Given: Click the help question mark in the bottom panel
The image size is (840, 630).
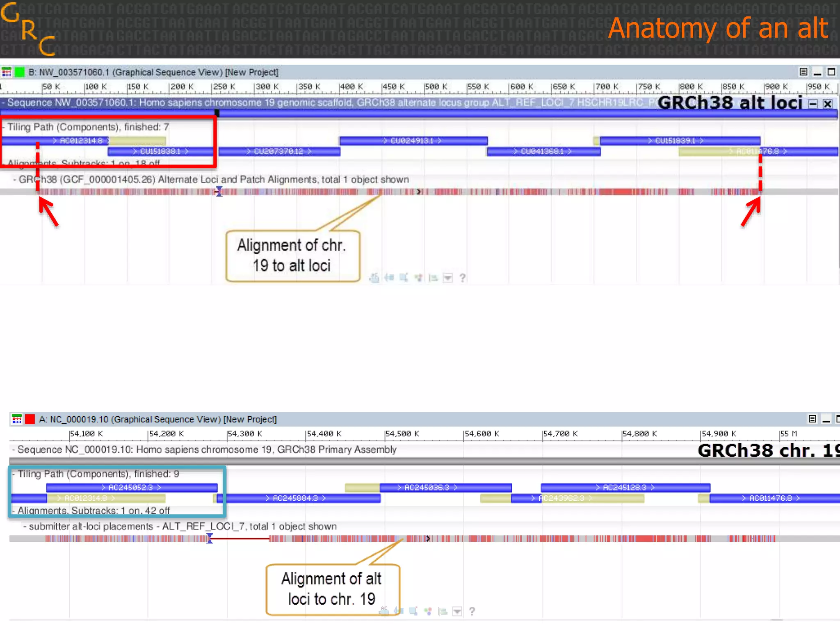Looking at the screenshot, I should pyautogui.click(x=472, y=612).
